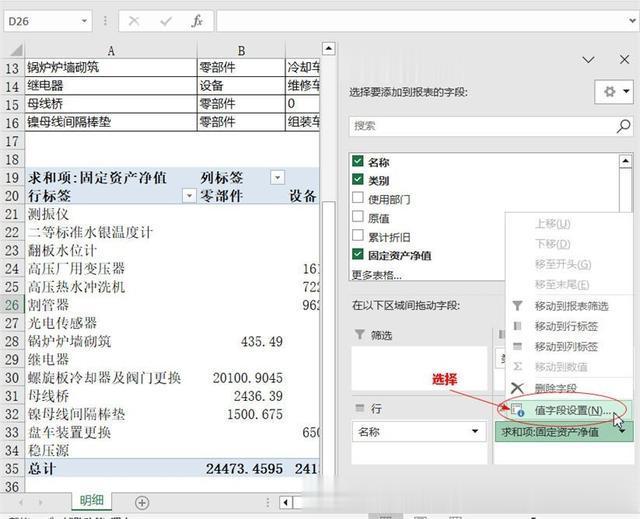Select cell 母线桥 in row 15
Screen dimensions: 640x519
pyautogui.click(x=111, y=104)
